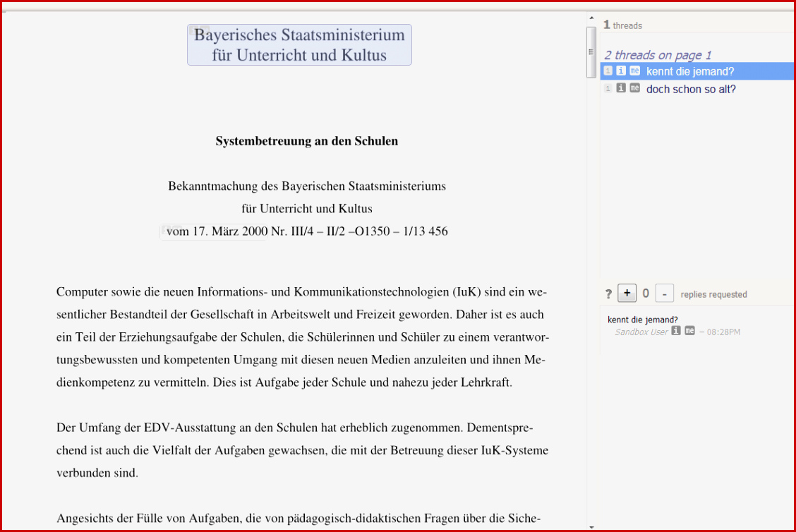This screenshot has height=532, width=796.
Task: Click the 'i' icon next to Sandbox User
Action: [676, 331]
